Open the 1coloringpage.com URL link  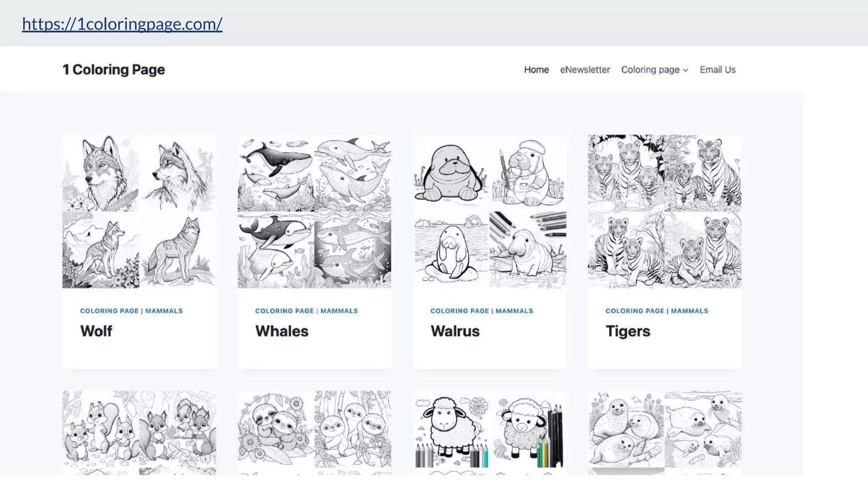[122, 24]
